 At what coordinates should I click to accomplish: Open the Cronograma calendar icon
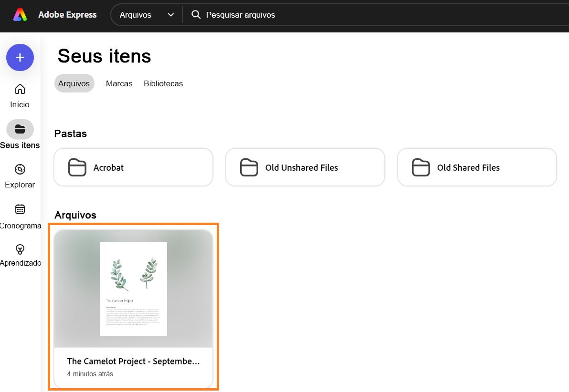[20, 209]
